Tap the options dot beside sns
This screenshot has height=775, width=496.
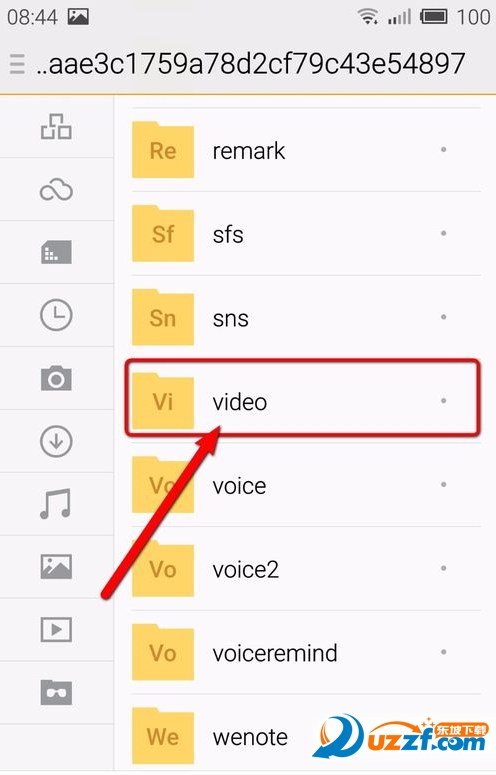[x=444, y=317]
